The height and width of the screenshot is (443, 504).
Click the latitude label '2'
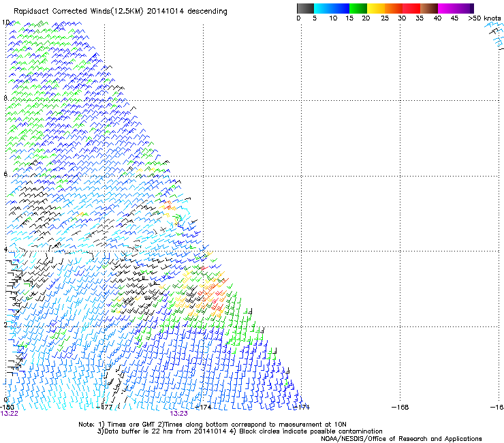click(x=5, y=324)
